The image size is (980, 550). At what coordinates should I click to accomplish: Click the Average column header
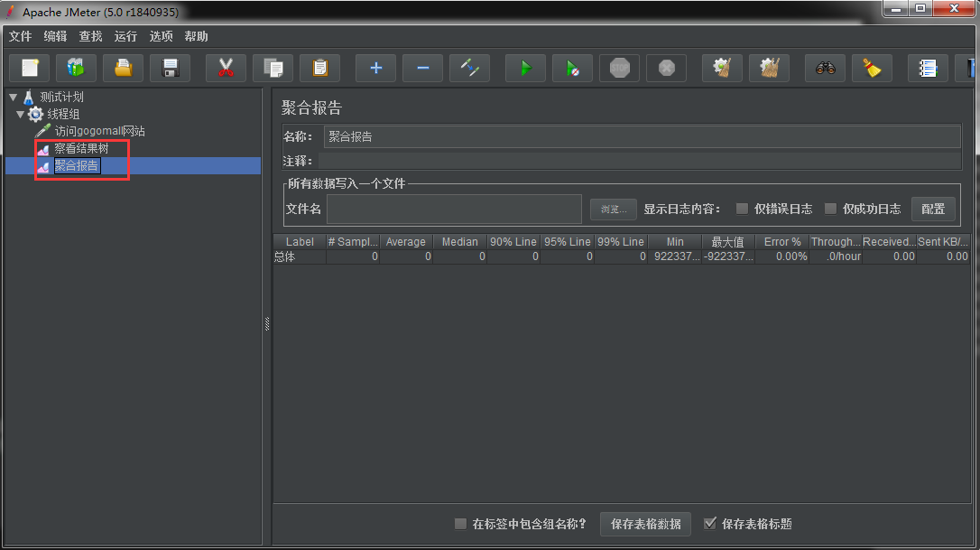405,241
